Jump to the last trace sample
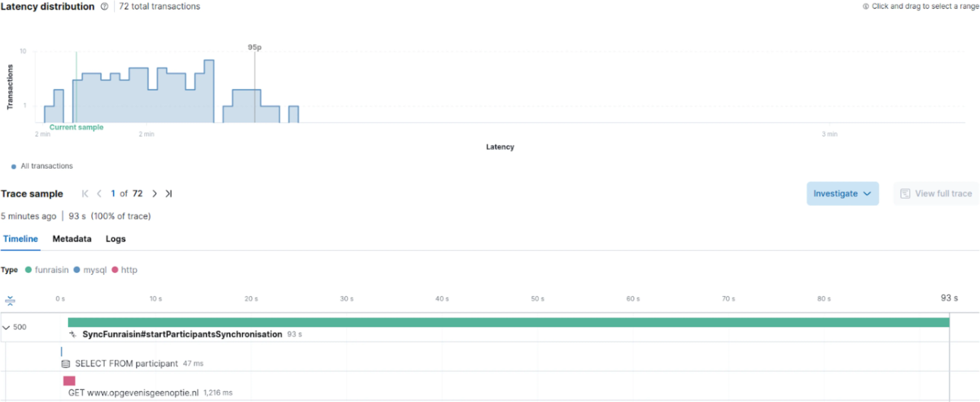 168,194
